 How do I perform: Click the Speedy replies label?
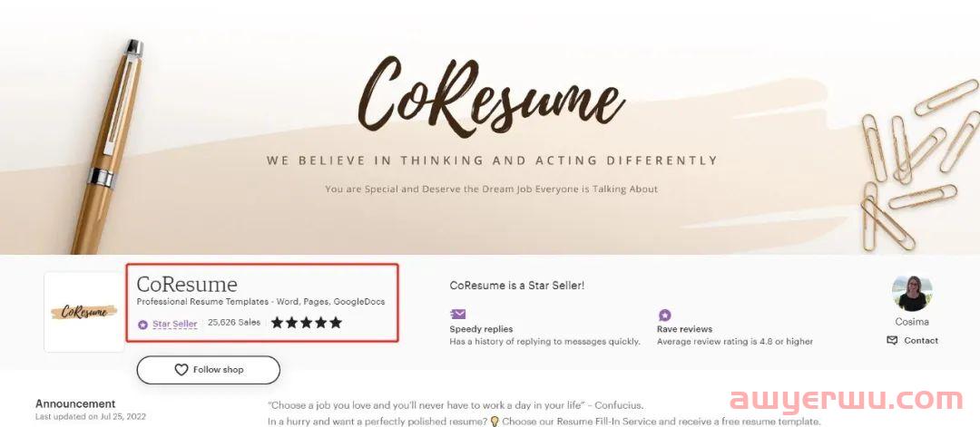481,329
